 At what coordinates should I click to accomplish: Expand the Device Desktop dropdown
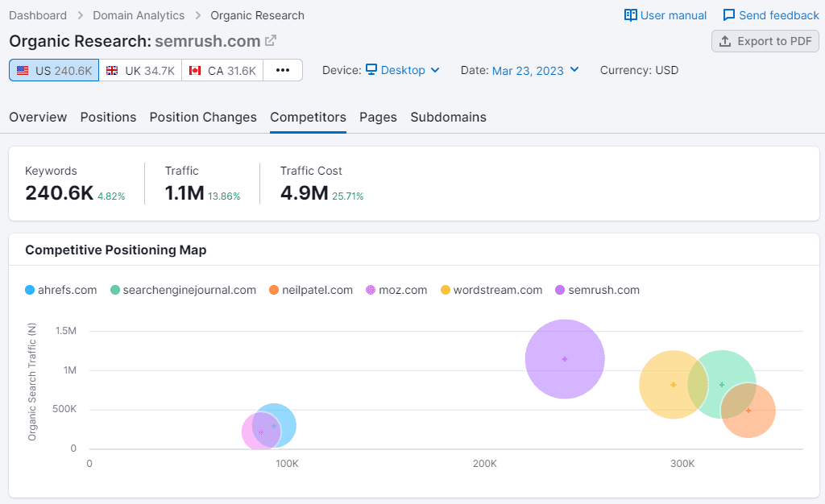pyautogui.click(x=403, y=70)
